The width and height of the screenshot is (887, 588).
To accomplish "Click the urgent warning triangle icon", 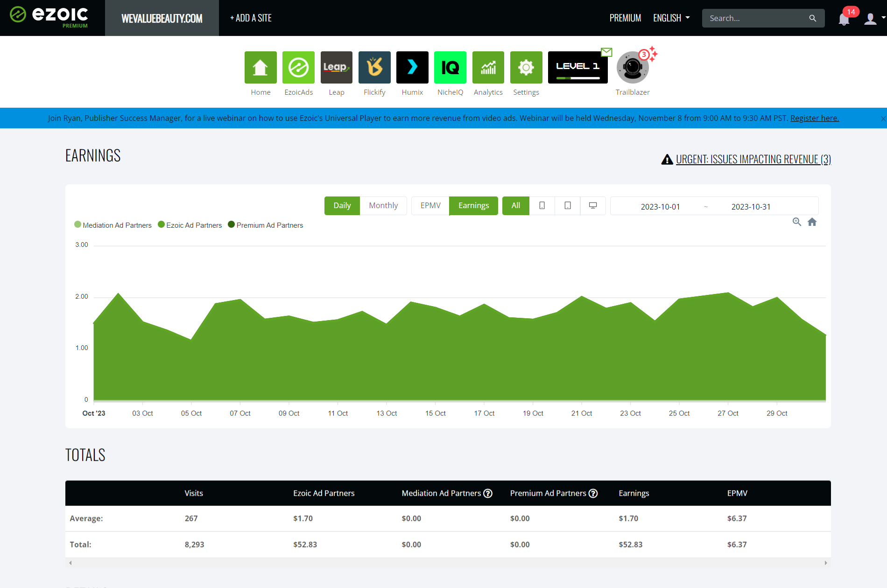I will [x=667, y=160].
